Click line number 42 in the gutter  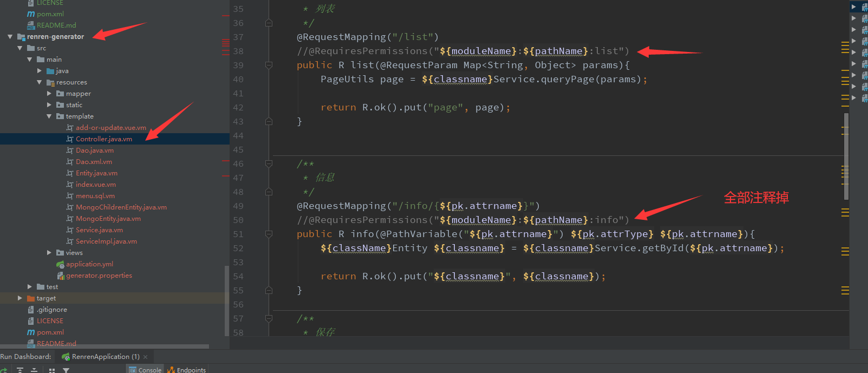(238, 108)
